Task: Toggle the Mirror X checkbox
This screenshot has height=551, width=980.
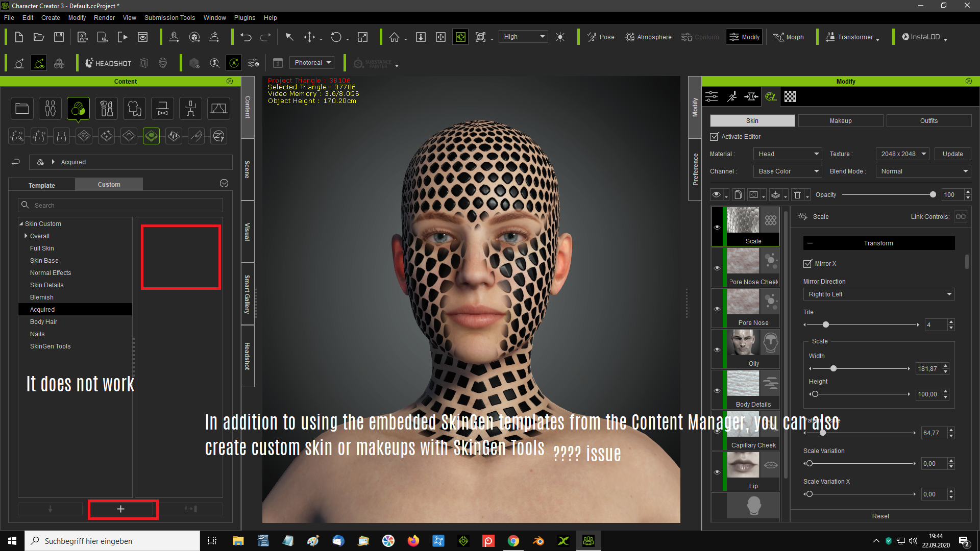Action: pyautogui.click(x=807, y=264)
